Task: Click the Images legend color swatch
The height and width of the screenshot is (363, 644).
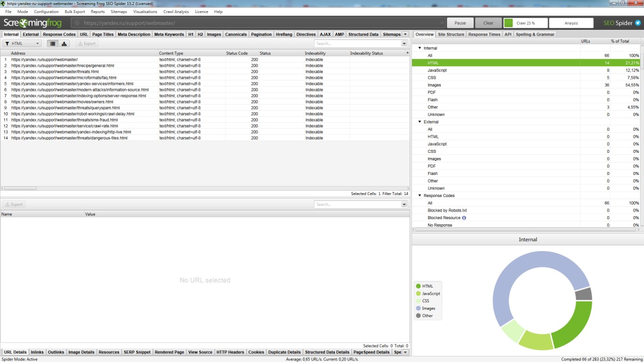Action: [x=419, y=308]
